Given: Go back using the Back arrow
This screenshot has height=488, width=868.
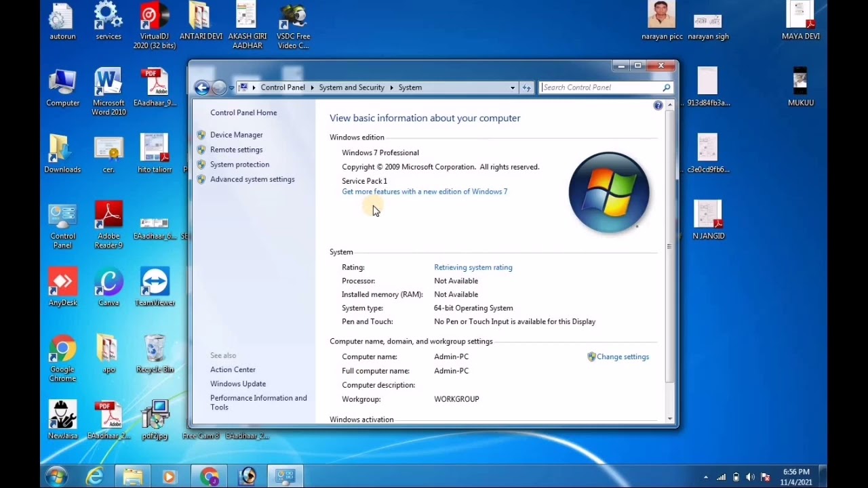Looking at the screenshot, I should click(201, 87).
